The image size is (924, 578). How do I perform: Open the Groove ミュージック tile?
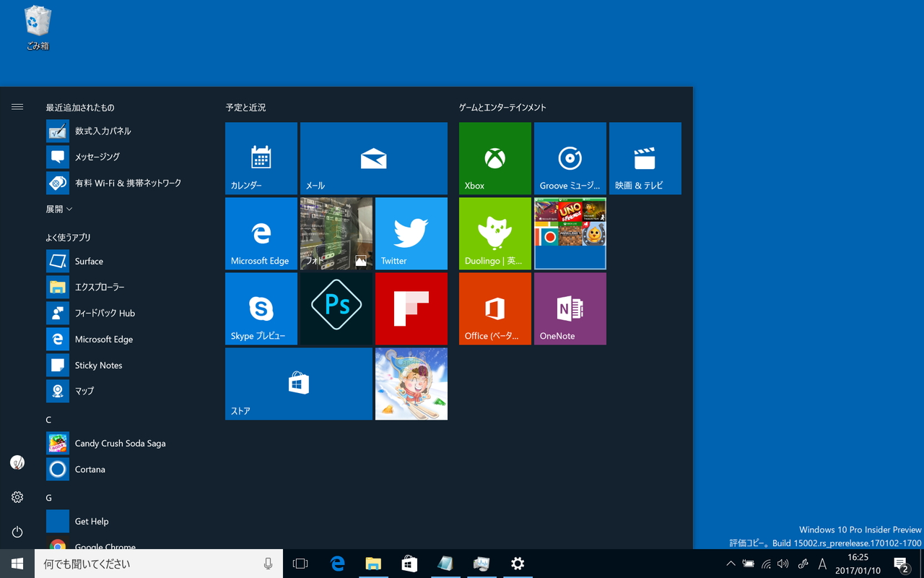(x=570, y=158)
